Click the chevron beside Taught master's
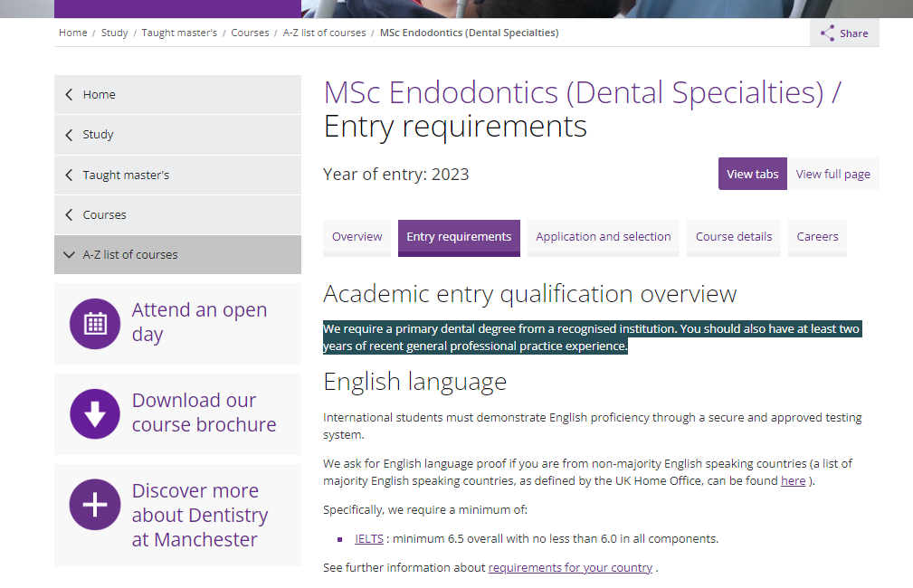The width and height of the screenshot is (913, 588). (70, 175)
